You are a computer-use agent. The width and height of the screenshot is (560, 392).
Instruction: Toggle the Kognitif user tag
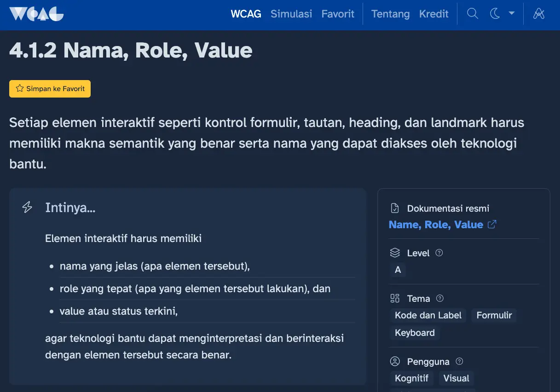[411, 378]
